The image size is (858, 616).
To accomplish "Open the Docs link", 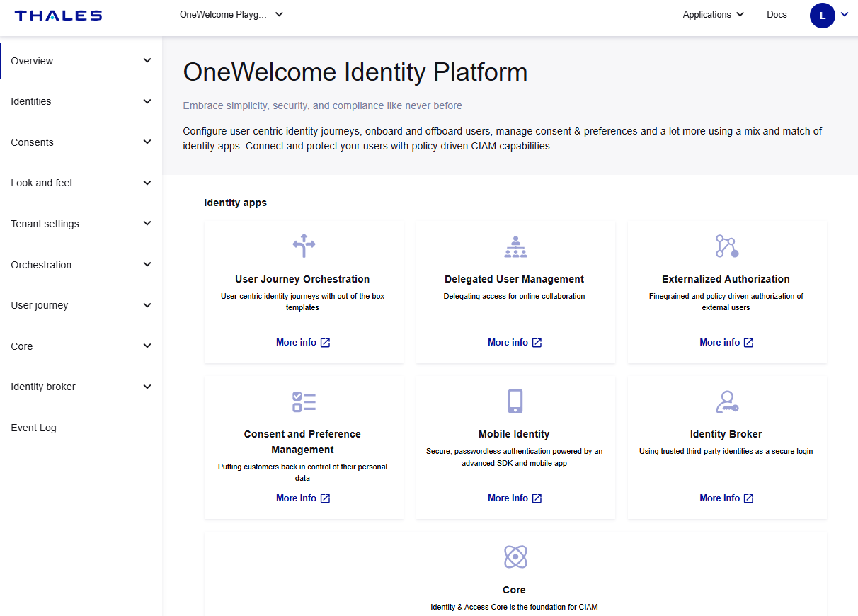I will [777, 14].
